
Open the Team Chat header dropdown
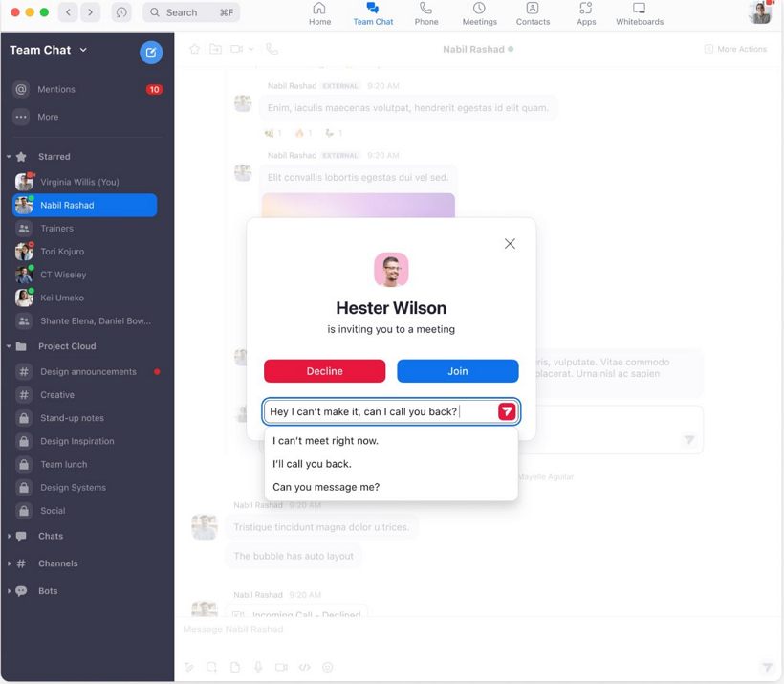(x=83, y=50)
